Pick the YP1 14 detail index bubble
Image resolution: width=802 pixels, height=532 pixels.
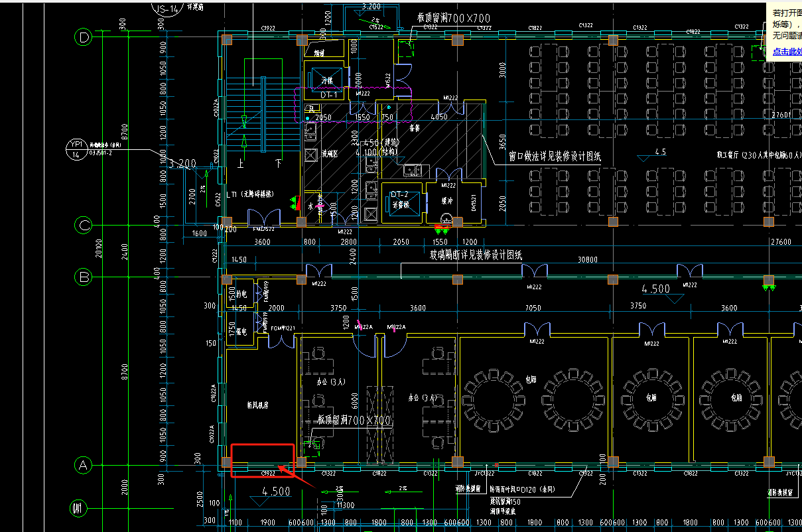(x=76, y=149)
